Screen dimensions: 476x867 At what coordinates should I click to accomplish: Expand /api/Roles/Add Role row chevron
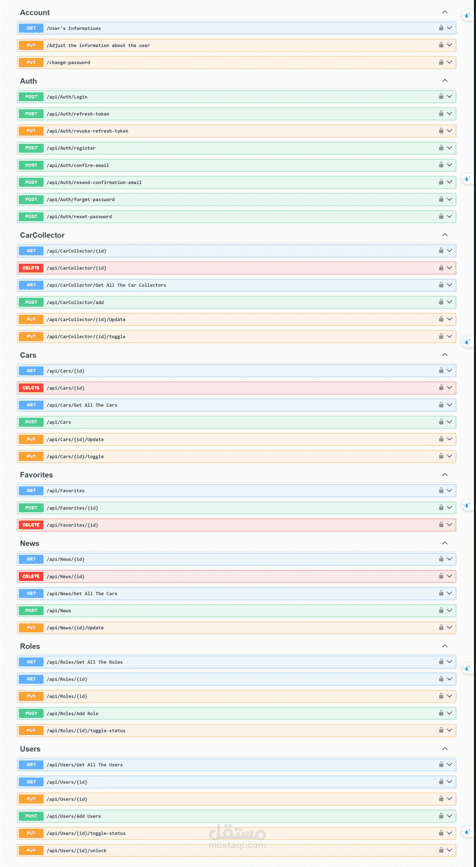point(449,713)
